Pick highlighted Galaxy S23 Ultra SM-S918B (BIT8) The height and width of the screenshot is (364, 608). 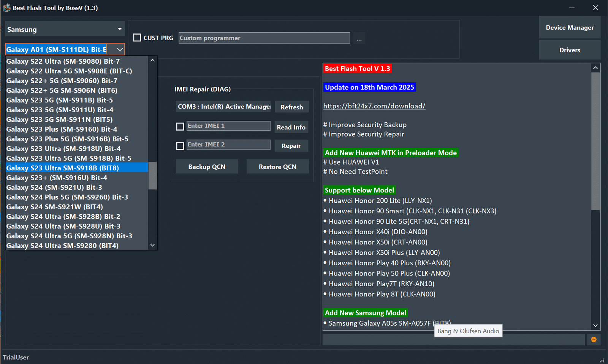pyautogui.click(x=77, y=168)
